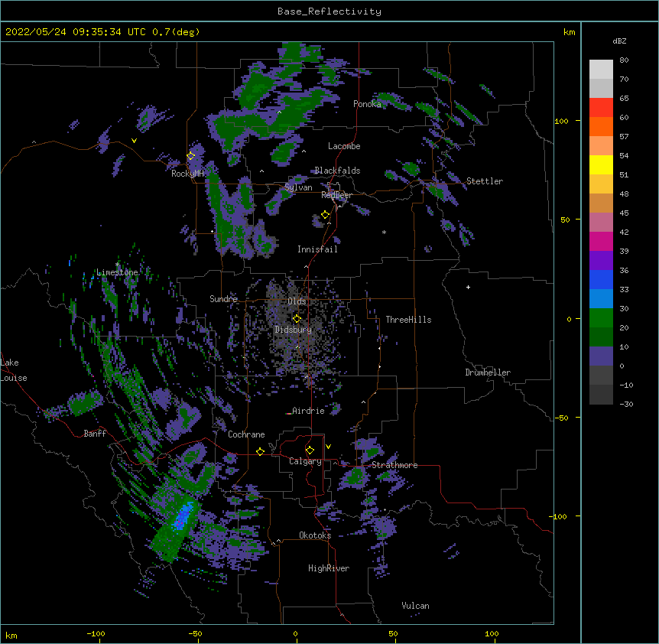This screenshot has height=644, width=659.
Task: Click the white asterisk marker east of Innisfail
Action: coord(384,233)
